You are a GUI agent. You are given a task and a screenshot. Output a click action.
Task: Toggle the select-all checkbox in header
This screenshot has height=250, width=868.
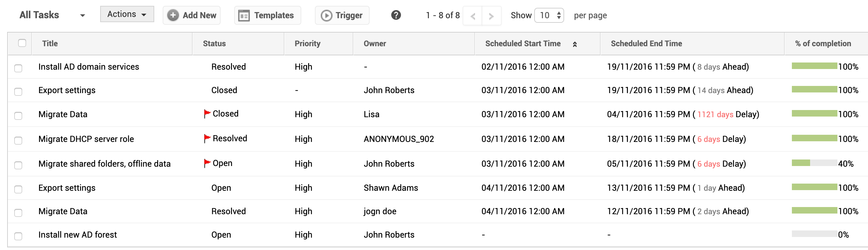tap(22, 43)
